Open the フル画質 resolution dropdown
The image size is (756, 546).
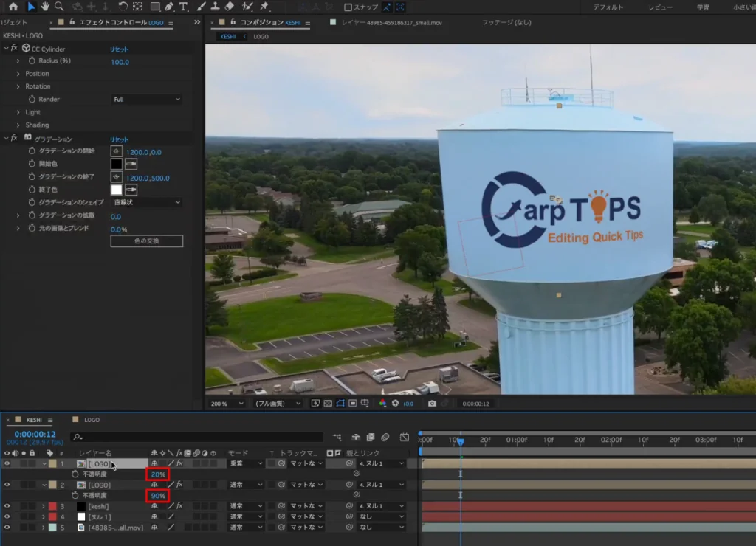pyautogui.click(x=278, y=404)
